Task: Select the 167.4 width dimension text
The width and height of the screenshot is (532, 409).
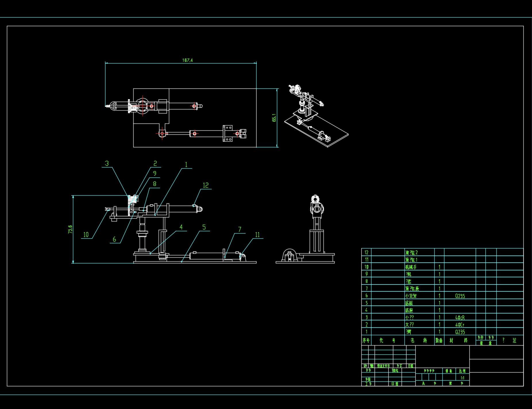Action: (188, 60)
